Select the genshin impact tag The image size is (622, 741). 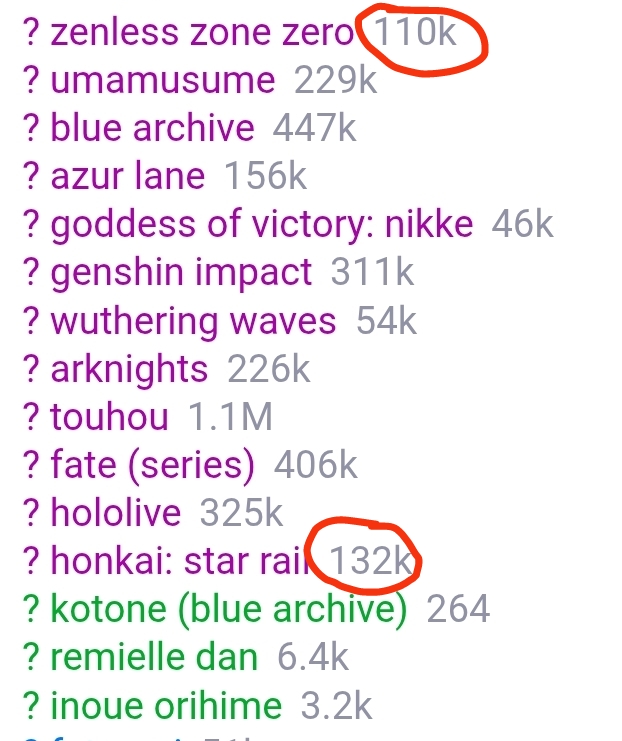coord(181,273)
